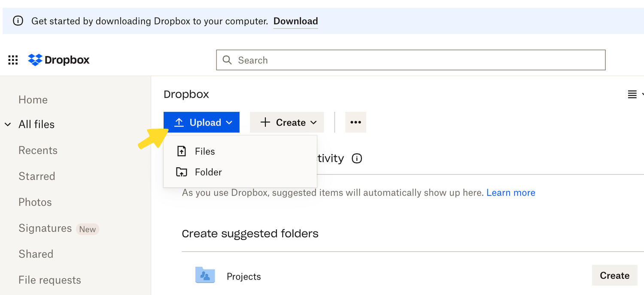Click the Files upload icon in the menu
Viewport: 644px width, 295px height.
pyautogui.click(x=182, y=151)
